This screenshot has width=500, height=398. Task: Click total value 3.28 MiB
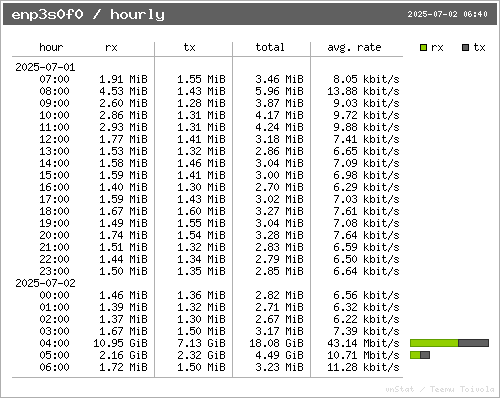[x=279, y=235]
